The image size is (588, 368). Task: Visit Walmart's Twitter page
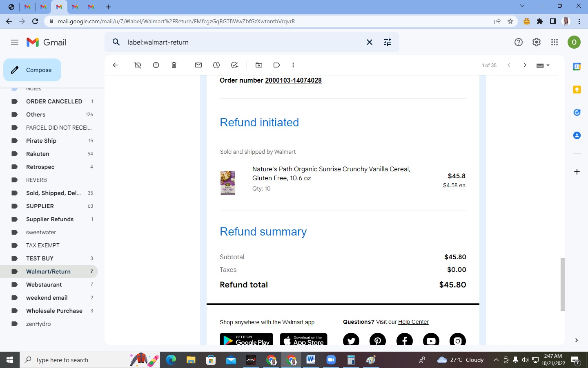pos(351,340)
